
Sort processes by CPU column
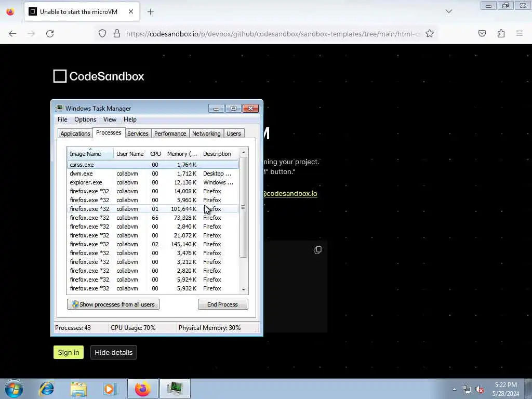155,154
